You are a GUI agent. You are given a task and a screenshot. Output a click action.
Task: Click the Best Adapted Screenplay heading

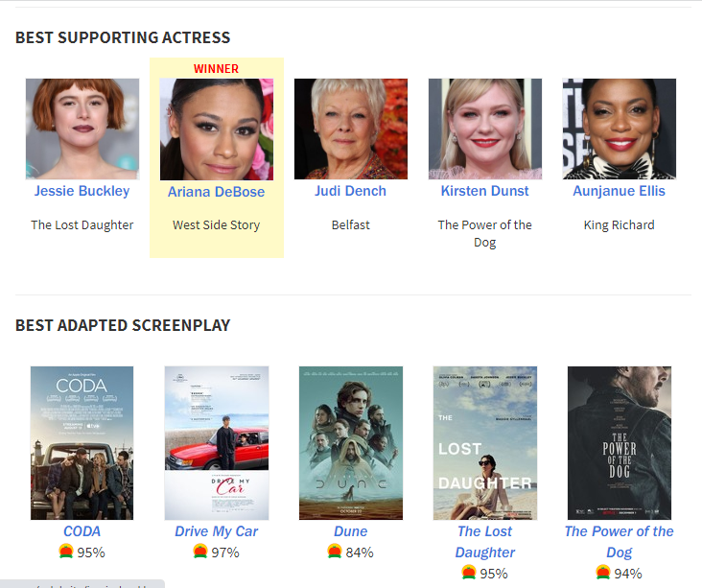(x=123, y=325)
